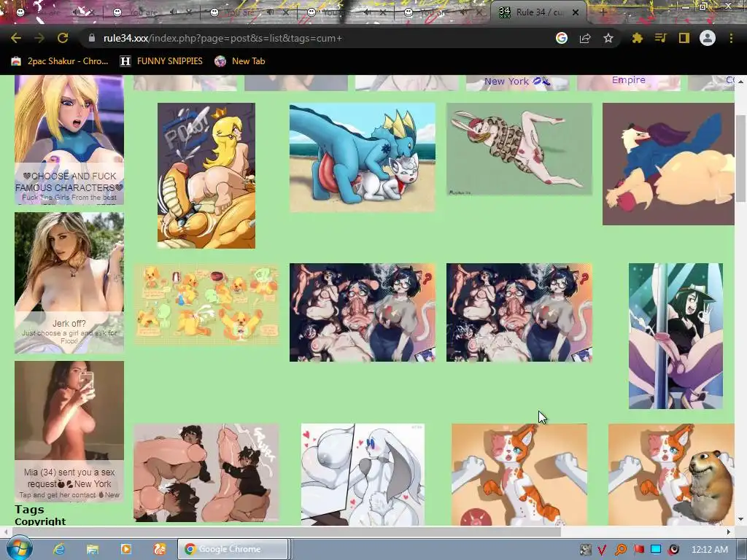Screen dimensions: 747x560
Task: Click the vertical page scrollbar thumb
Action: click(x=740, y=158)
